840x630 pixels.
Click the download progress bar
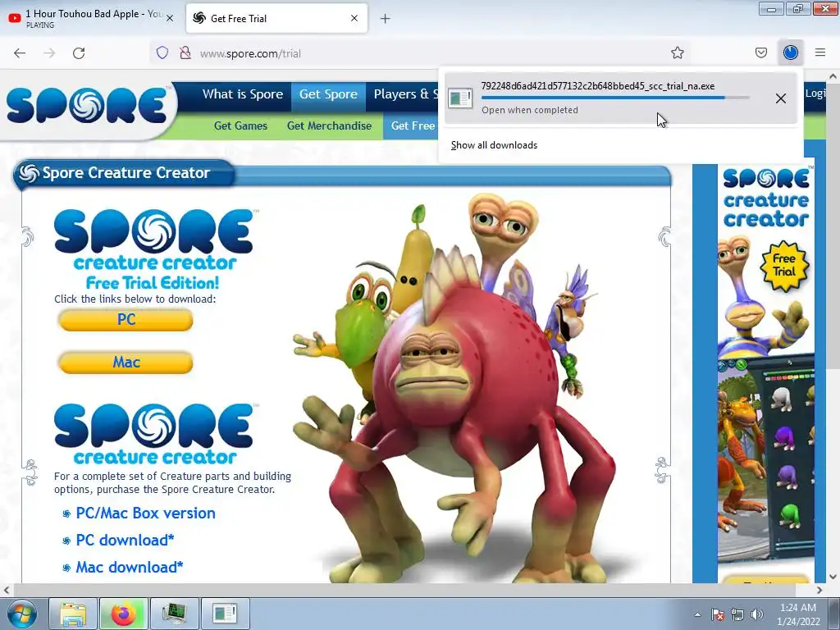pos(615,98)
